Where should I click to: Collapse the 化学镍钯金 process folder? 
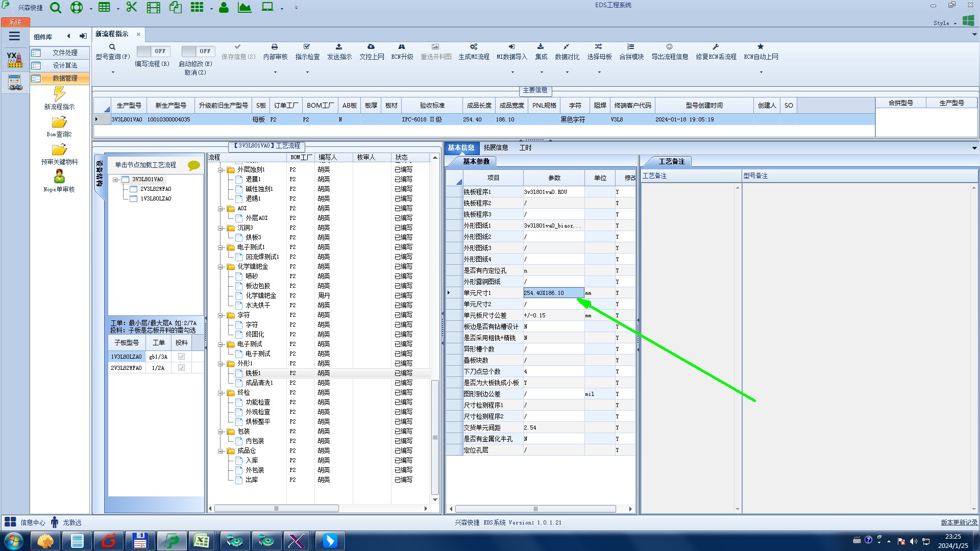[220, 267]
